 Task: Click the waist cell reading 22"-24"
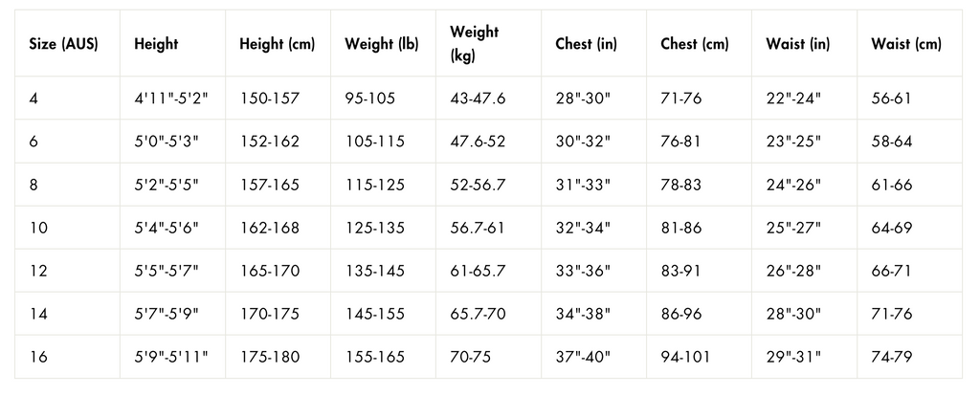pos(793,98)
